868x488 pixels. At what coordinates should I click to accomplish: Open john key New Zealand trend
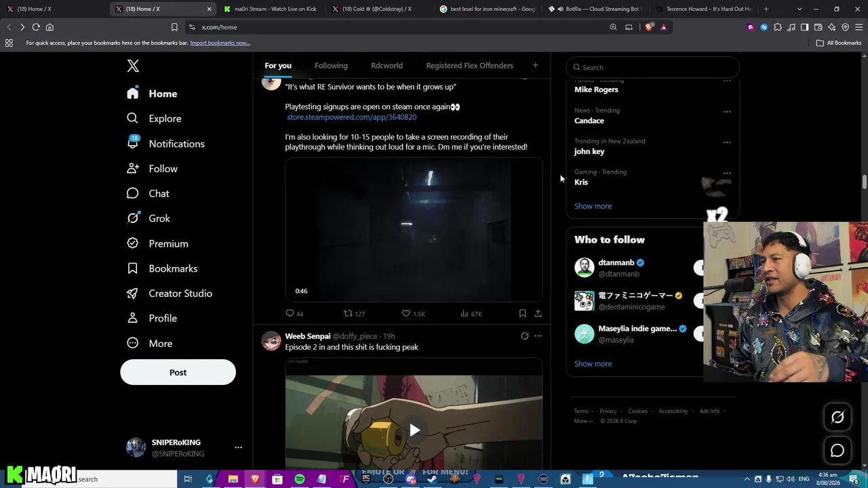coord(589,152)
